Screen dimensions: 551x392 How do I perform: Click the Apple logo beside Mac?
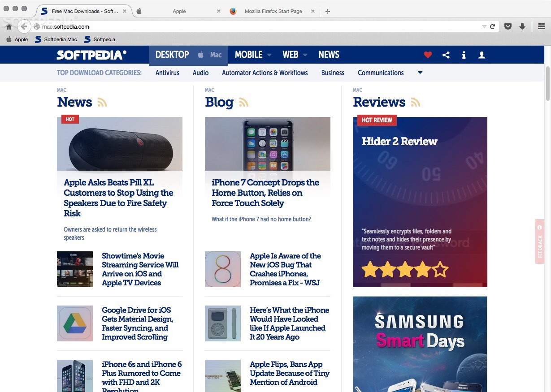(201, 55)
